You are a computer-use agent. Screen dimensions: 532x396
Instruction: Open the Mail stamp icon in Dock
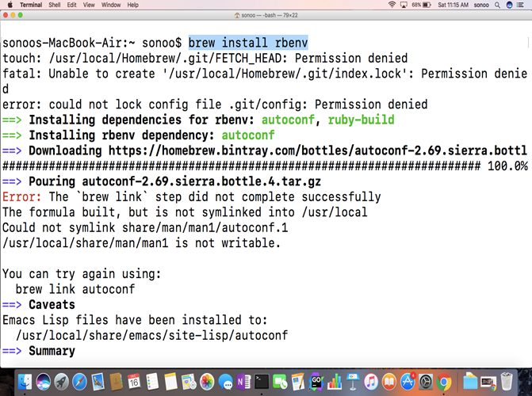click(x=98, y=382)
